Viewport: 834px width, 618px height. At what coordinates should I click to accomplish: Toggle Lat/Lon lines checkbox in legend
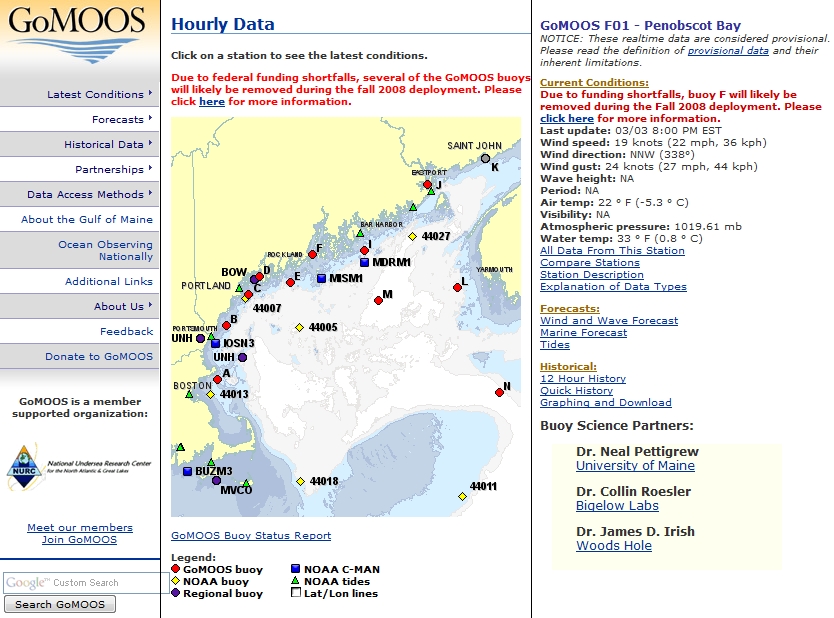pos(296,592)
